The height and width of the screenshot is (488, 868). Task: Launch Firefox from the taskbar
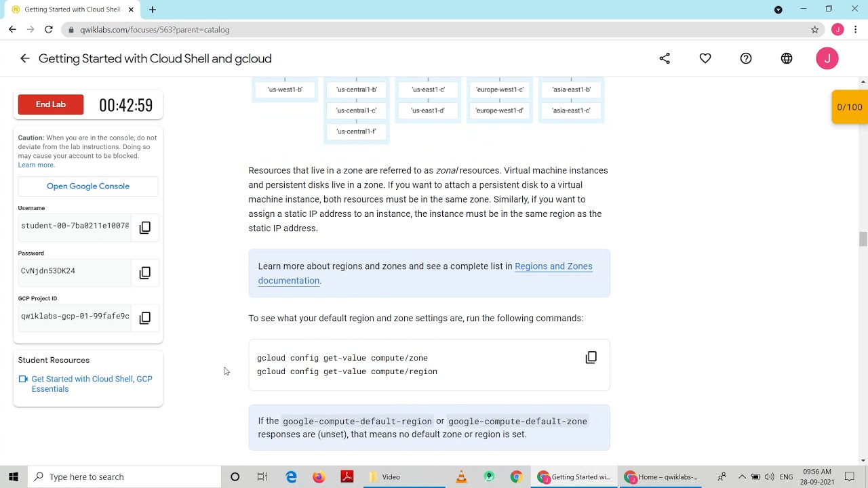coord(319,476)
